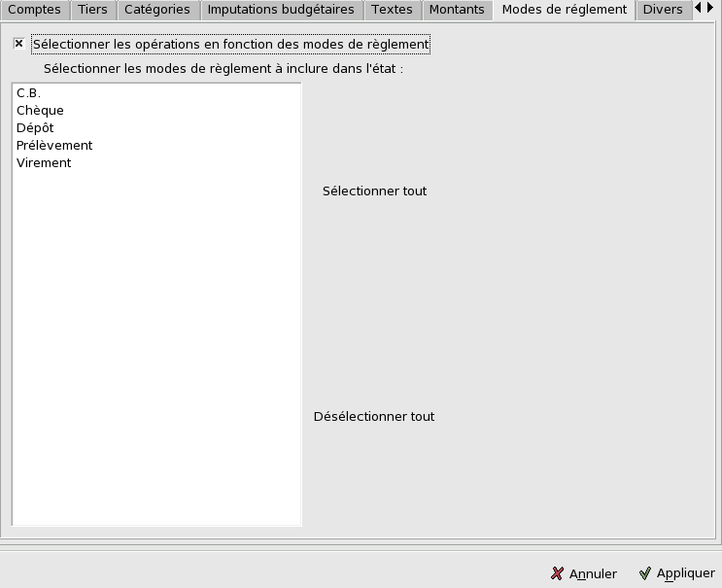Select Virement in the payment modes list

click(x=156, y=163)
